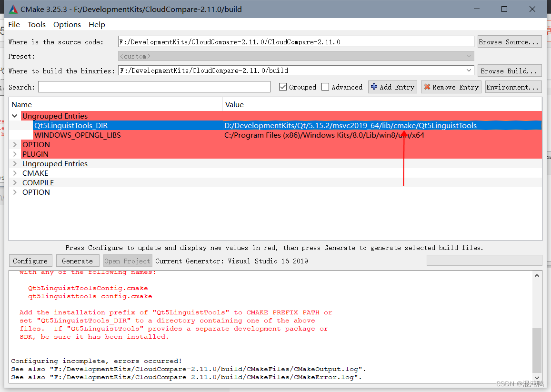Expand the white Ungrouped Entries group
Screen dimensions: 551x392
point(15,163)
